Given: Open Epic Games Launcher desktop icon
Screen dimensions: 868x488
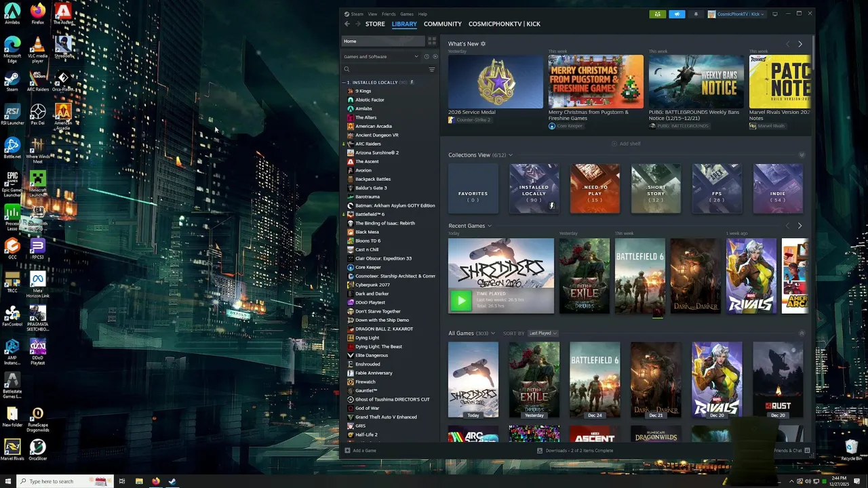Looking at the screenshot, I should click(12, 183).
